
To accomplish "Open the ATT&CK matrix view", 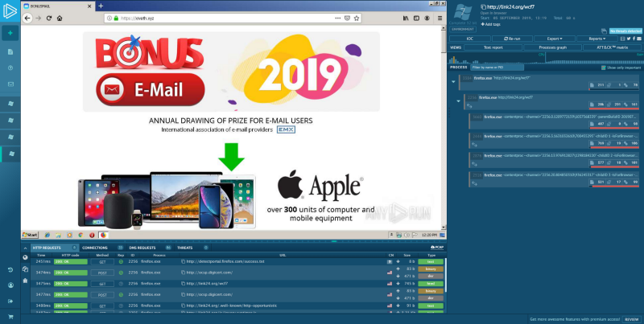I will point(612,47).
